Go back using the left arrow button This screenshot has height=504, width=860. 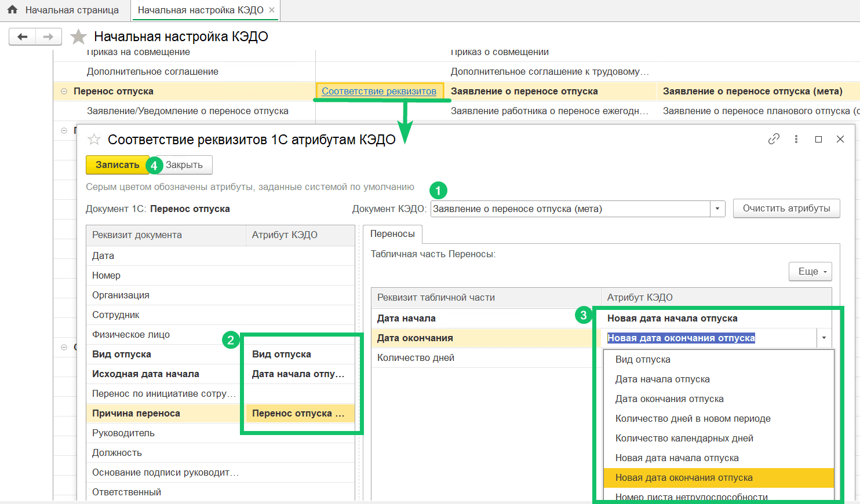coord(23,37)
